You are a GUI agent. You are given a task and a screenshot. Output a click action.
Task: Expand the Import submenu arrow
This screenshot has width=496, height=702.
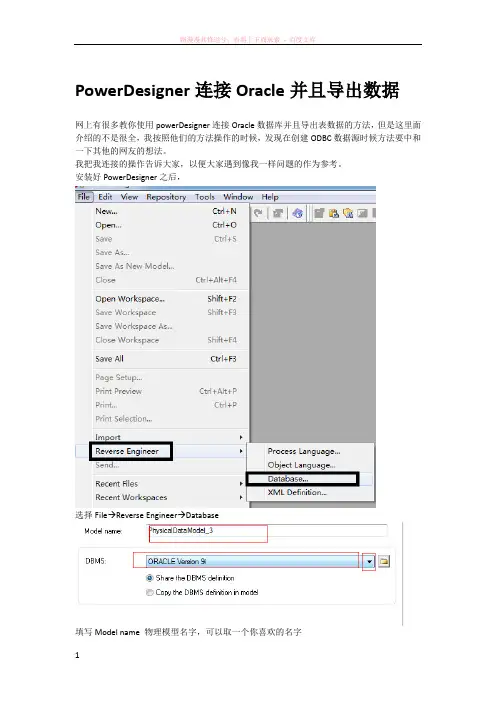pos(241,437)
